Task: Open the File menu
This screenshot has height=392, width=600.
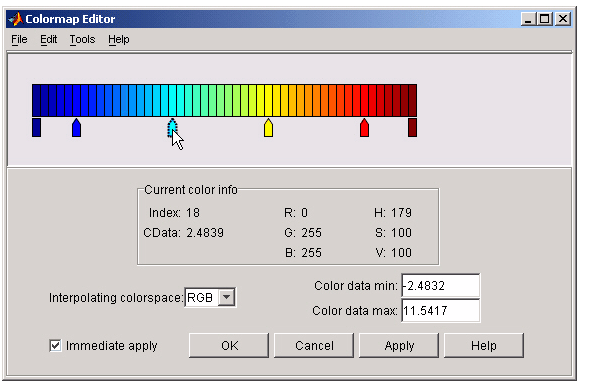Action: (19, 39)
